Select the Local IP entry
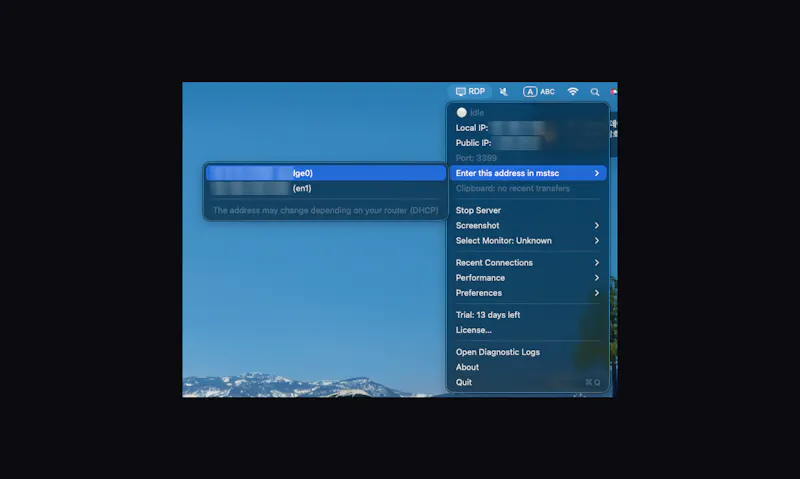 pos(528,128)
